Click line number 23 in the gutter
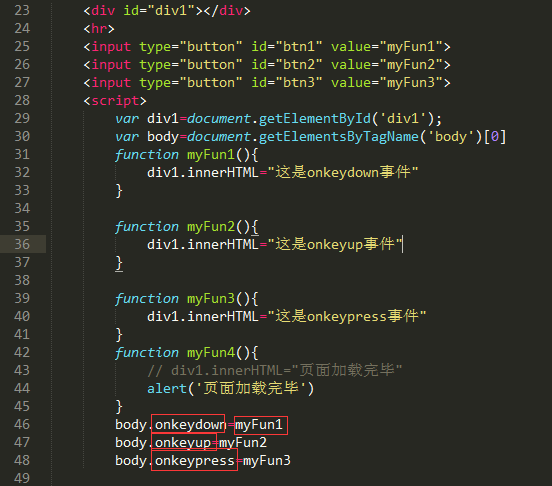The image size is (552, 486). [x=22, y=11]
